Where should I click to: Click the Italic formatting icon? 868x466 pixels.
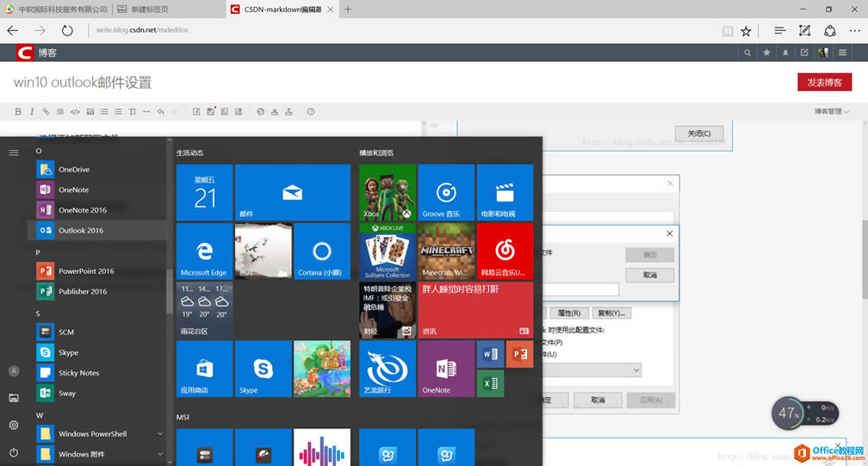32,111
